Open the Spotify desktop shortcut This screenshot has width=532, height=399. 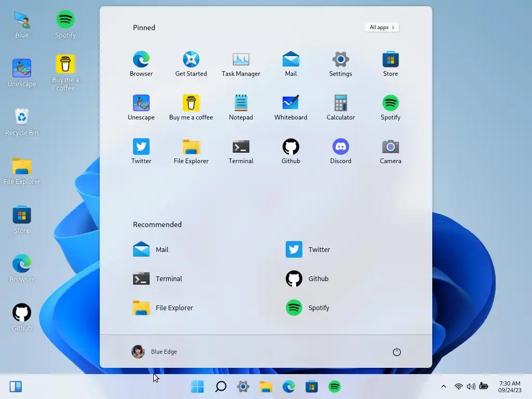(x=65, y=24)
